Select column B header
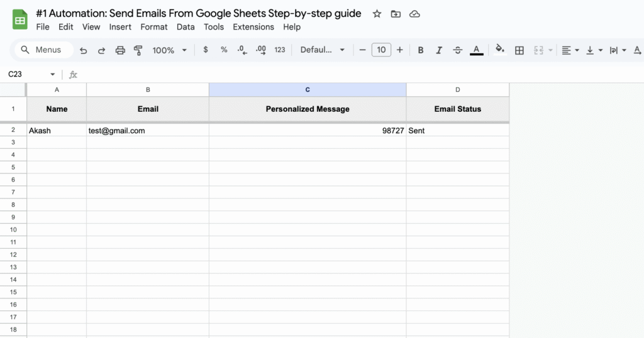This screenshot has height=338, width=644. click(x=148, y=90)
